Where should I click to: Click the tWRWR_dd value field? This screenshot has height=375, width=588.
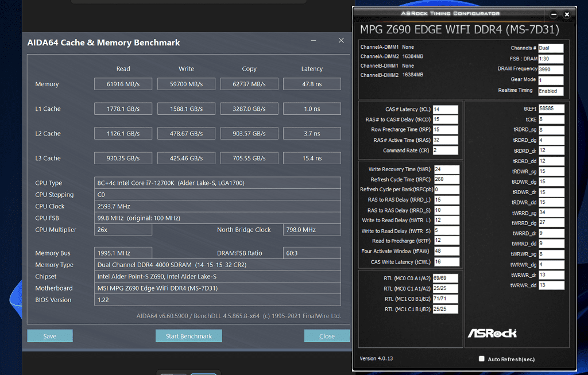pyautogui.click(x=551, y=285)
